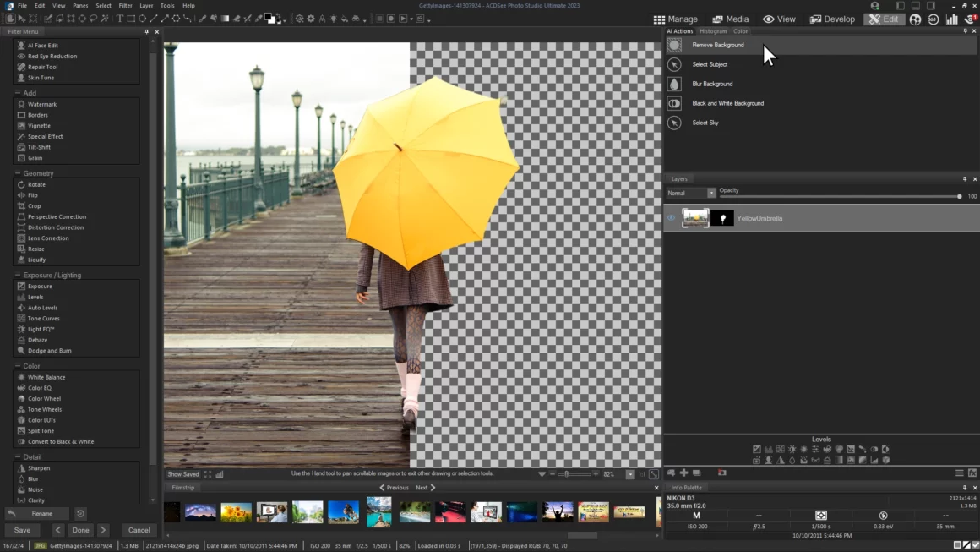Open the Layer menu

(146, 6)
